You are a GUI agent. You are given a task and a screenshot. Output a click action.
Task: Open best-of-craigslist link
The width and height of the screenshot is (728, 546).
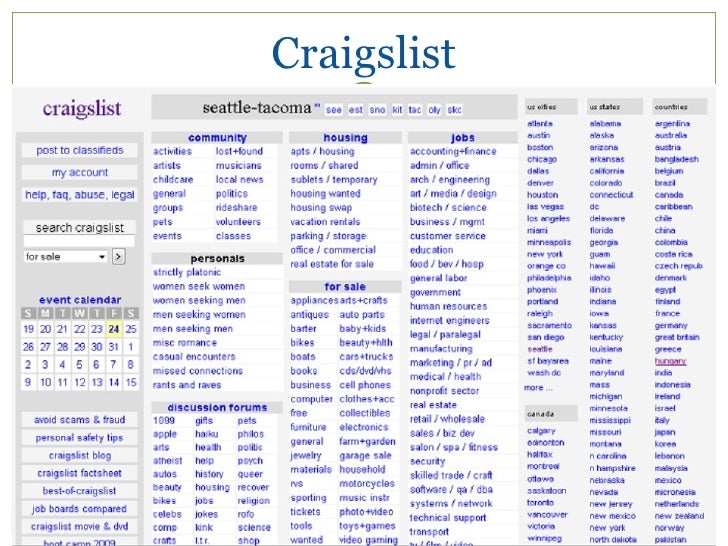(x=79, y=491)
